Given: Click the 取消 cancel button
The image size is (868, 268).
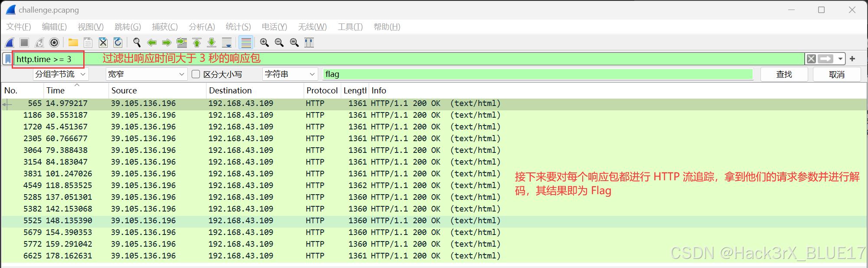Looking at the screenshot, I should click(837, 74).
